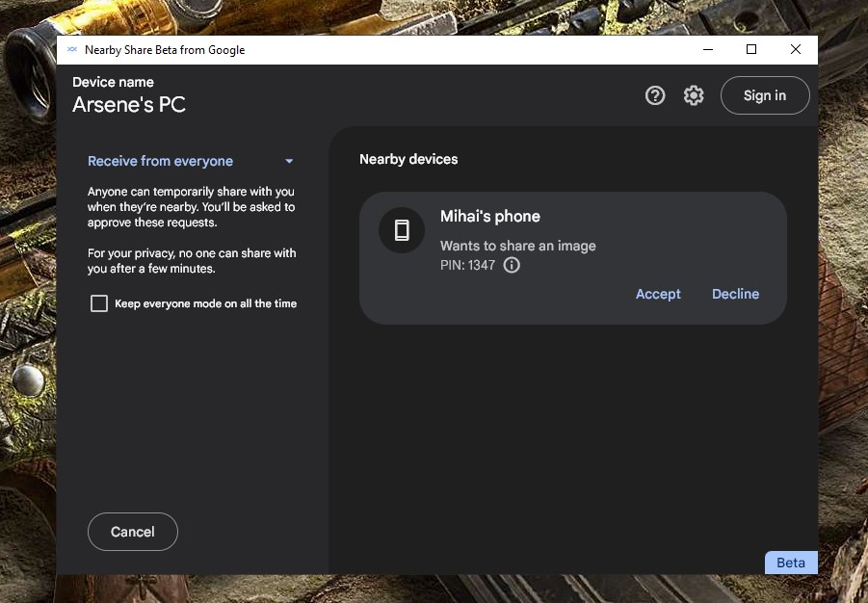The width and height of the screenshot is (868, 603).
Task: Minimize the Nearby Share window
Action: (708, 49)
